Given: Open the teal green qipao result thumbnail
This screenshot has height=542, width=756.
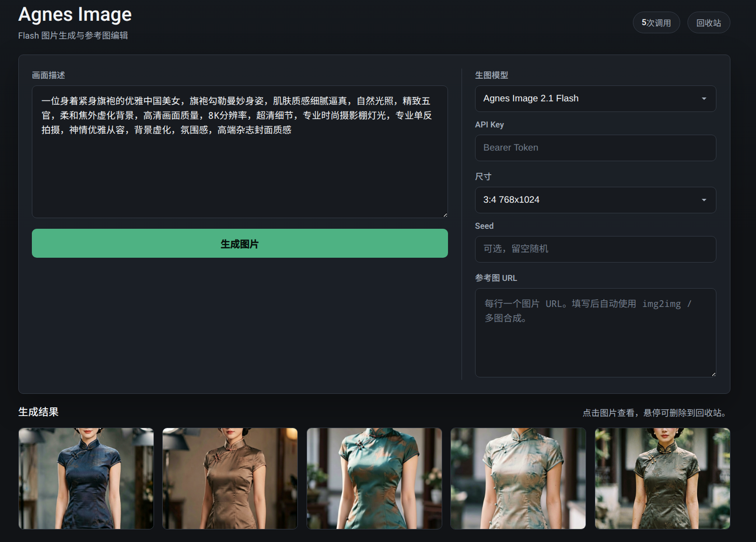Looking at the screenshot, I should coord(374,478).
